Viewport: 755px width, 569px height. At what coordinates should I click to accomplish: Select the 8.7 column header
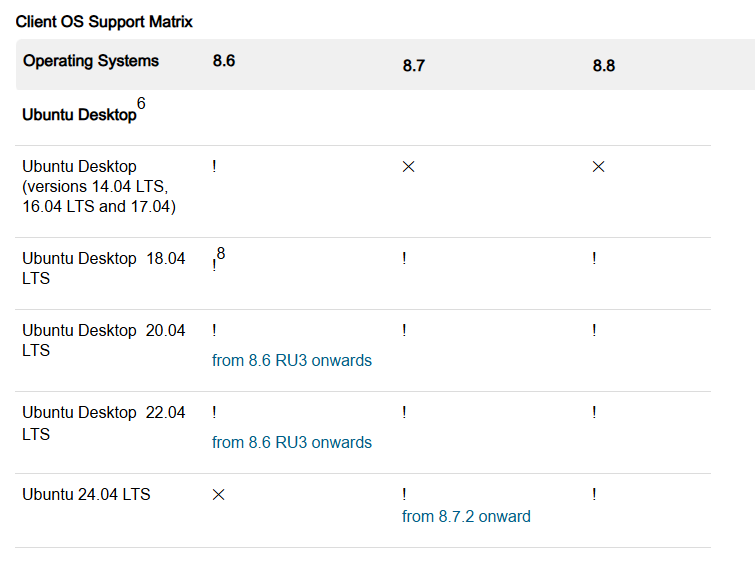coord(414,65)
